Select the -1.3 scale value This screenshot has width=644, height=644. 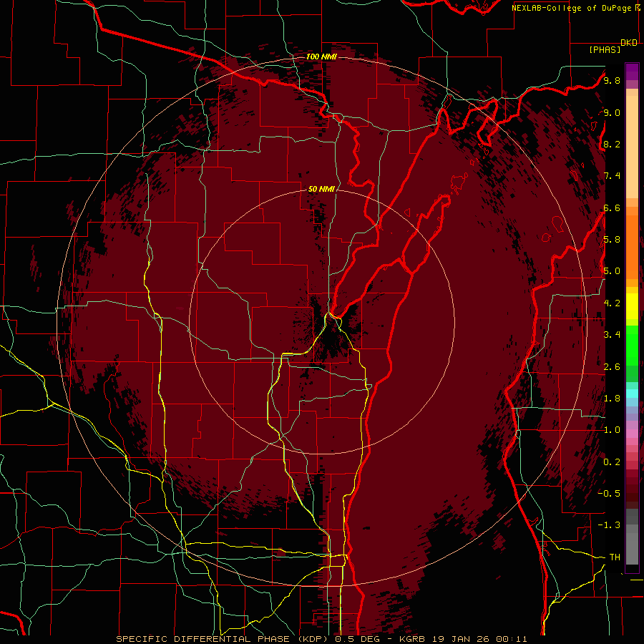coord(609,525)
